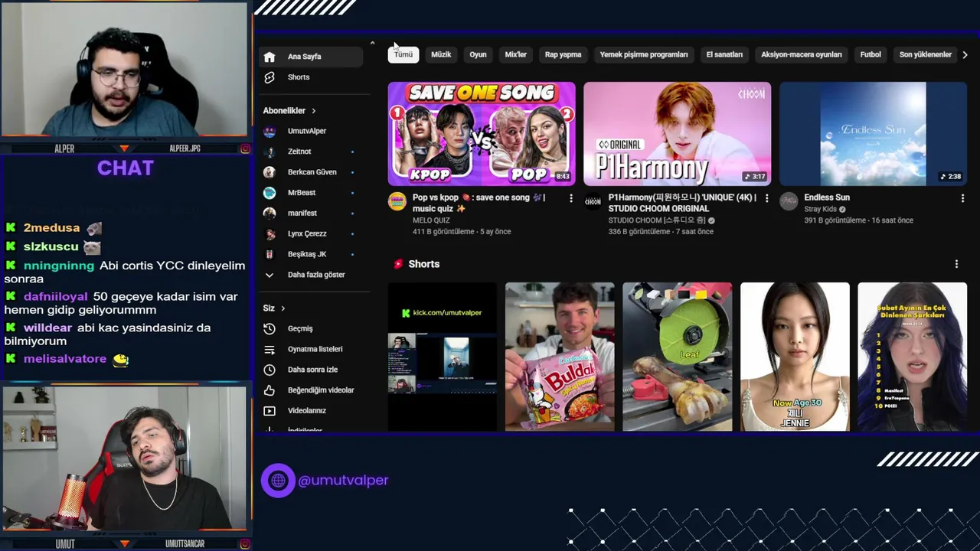Select the Tümü filter chip
Screen dimensions: 980x551
[x=403, y=54]
